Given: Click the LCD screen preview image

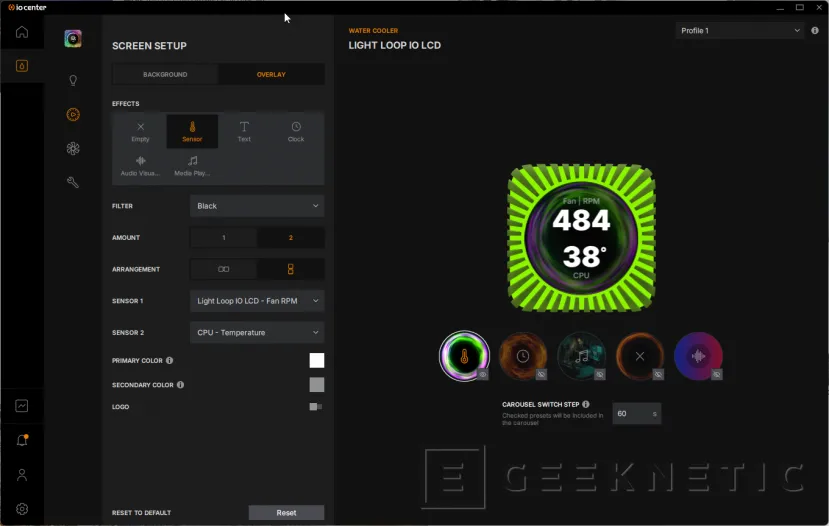Looking at the screenshot, I should pyautogui.click(x=581, y=238).
